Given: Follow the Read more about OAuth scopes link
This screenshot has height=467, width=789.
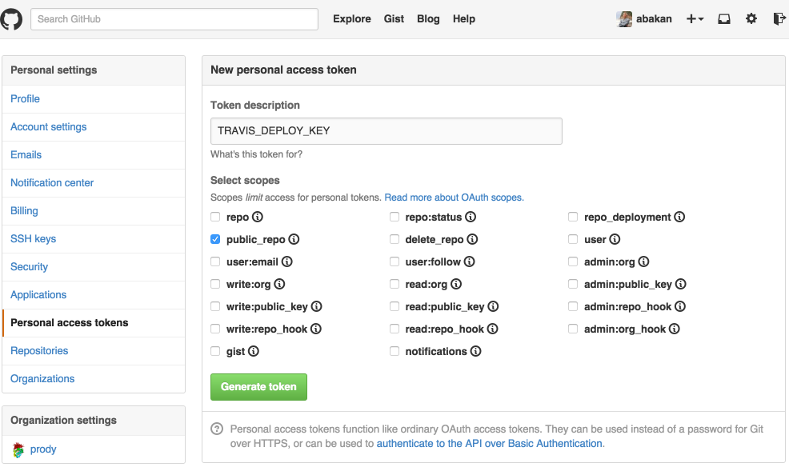Looking at the screenshot, I should (454, 198).
